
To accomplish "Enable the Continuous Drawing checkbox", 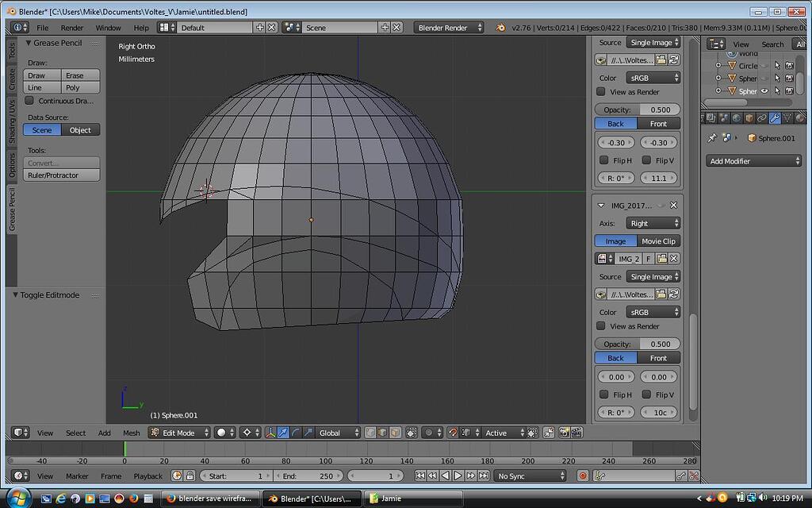I will [x=29, y=101].
